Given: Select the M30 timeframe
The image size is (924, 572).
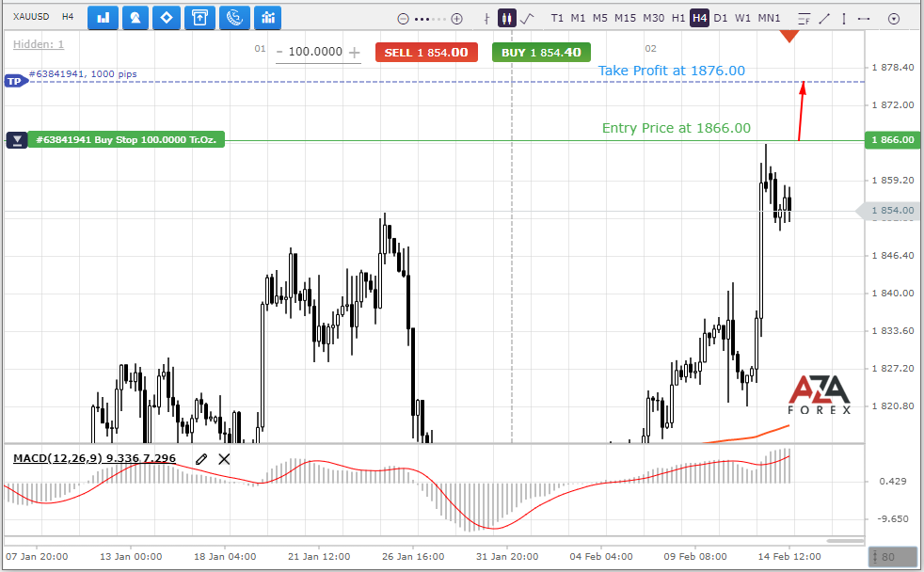Looking at the screenshot, I should [x=654, y=18].
